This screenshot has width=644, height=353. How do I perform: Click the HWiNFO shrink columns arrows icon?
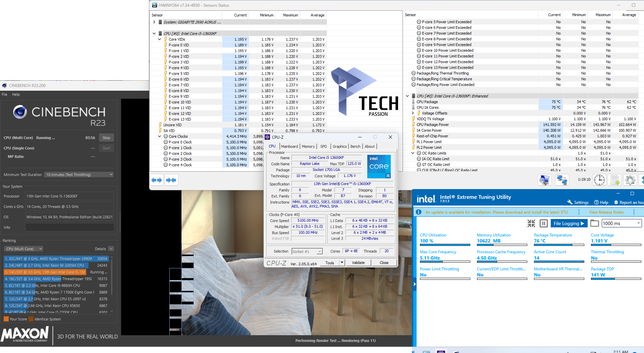click(171, 180)
